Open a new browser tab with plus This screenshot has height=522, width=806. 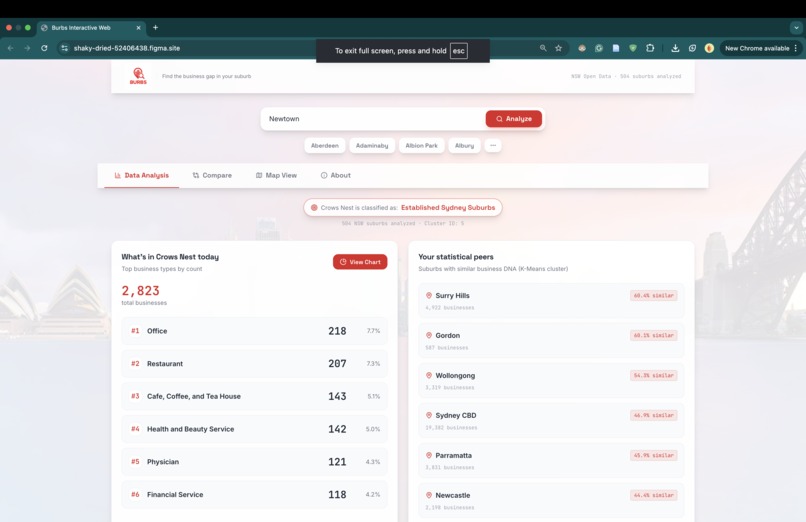point(155,27)
